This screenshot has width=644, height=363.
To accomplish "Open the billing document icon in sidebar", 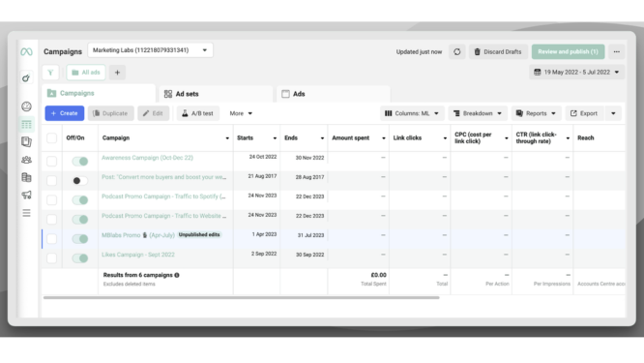I will coord(26,142).
